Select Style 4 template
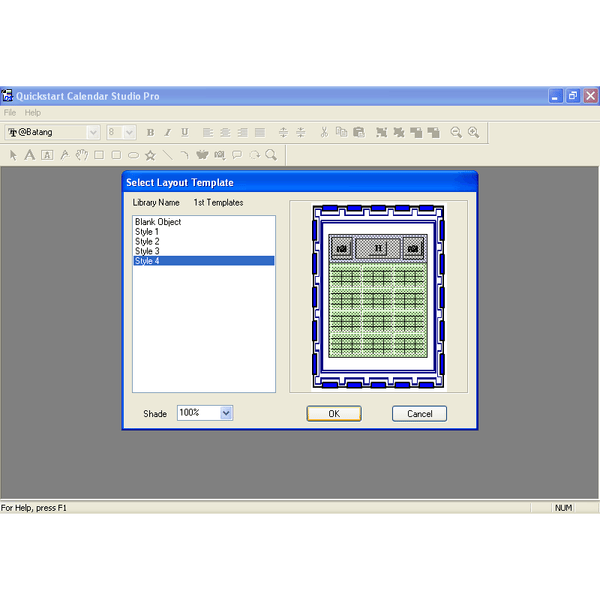Viewport: 600px width, 600px height. click(204, 261)
